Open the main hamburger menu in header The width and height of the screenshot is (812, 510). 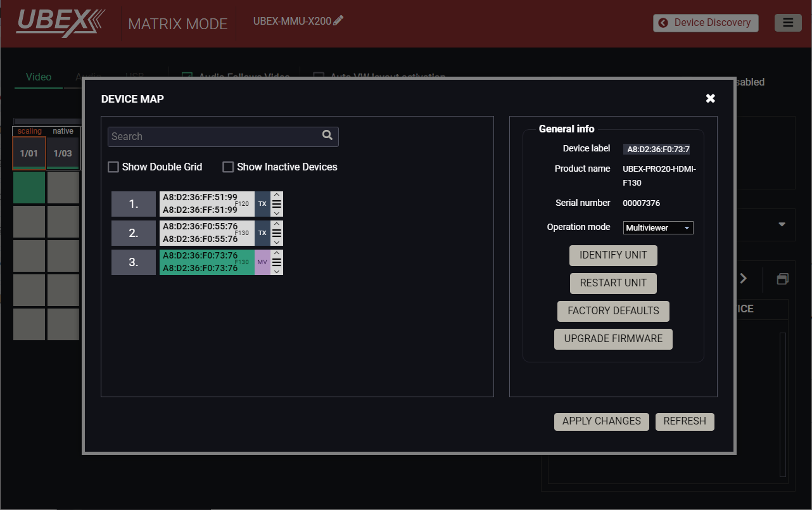click(788, 23)
